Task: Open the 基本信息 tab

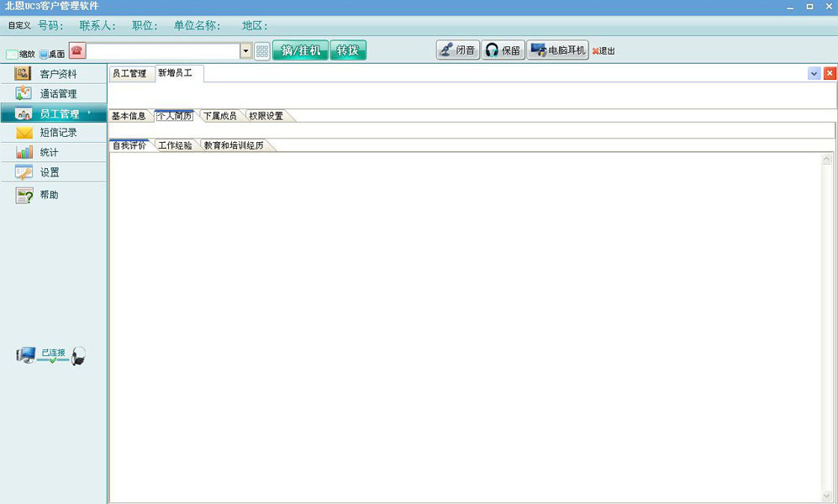Action: click(129, 116)
